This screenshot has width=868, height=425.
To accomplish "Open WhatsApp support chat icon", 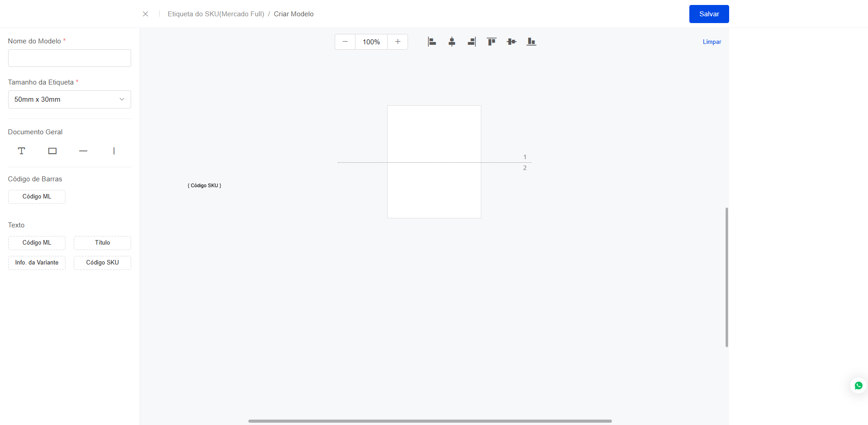I will pos(859,386).
